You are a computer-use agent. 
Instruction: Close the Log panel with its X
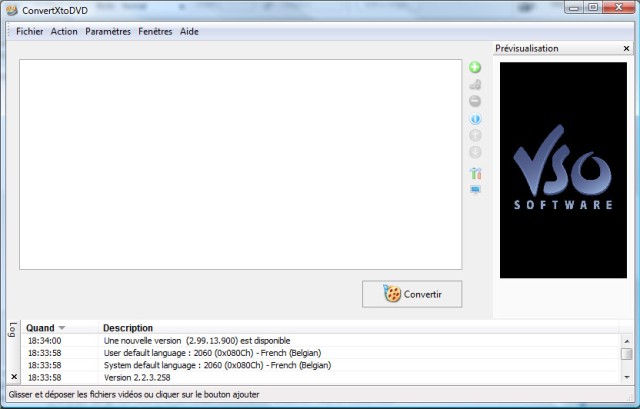click(14, 376)
